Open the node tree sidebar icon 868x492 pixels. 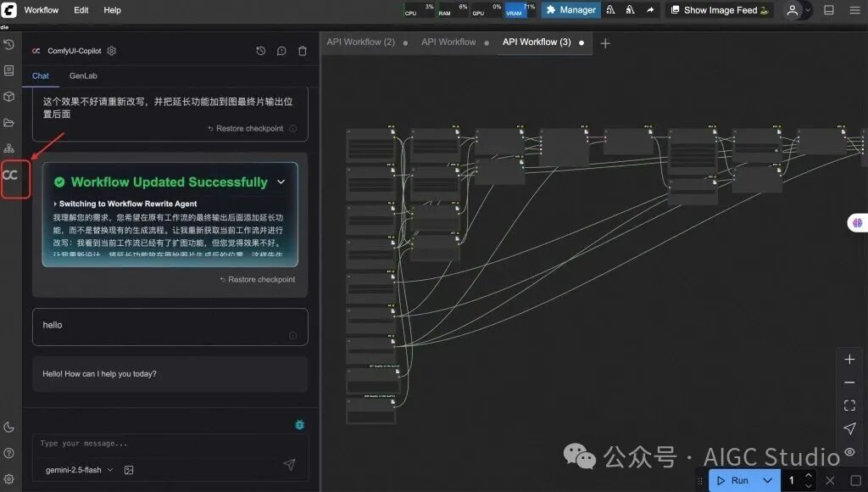tap(8, 148)
